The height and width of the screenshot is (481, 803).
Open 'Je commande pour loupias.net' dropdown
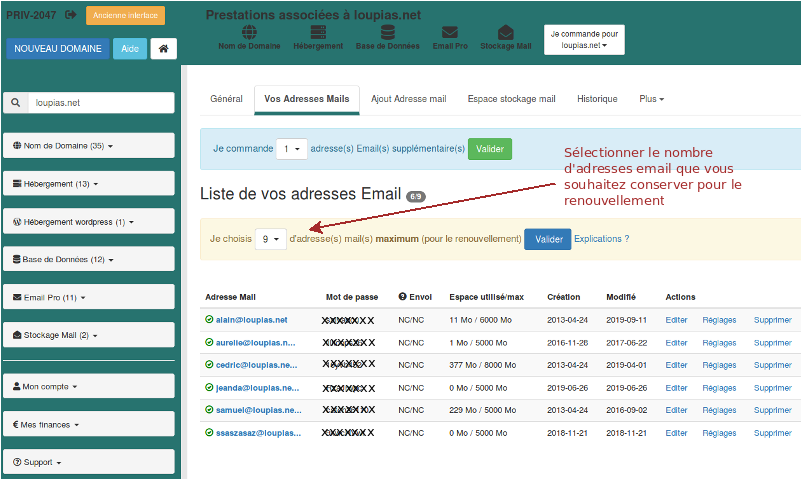click(x=584, y=39)
